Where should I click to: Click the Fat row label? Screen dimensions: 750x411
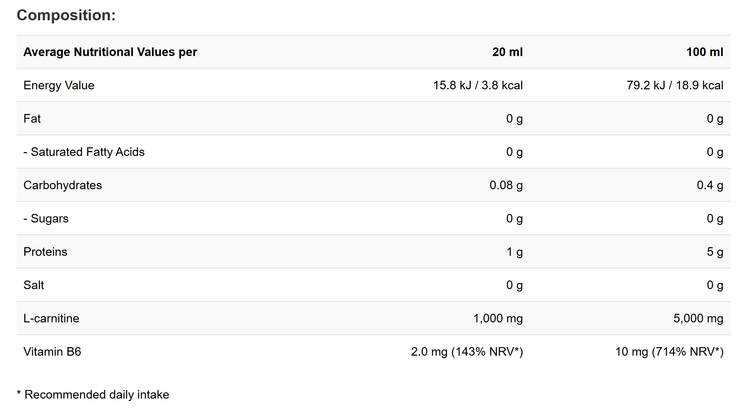pos(32,119)
